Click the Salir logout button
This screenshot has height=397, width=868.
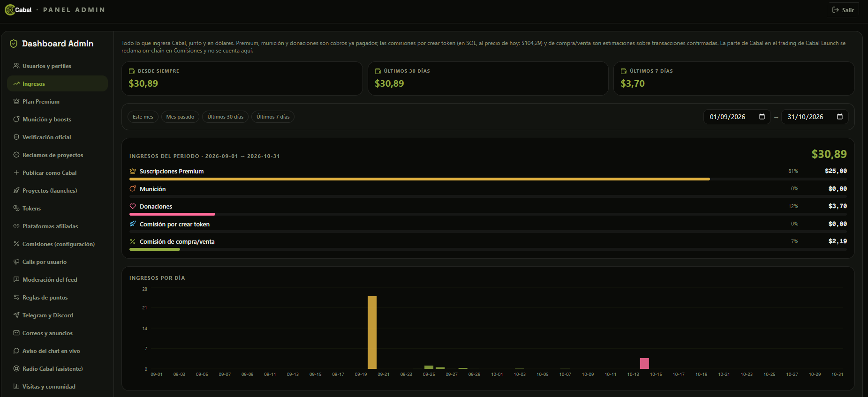[x=843, y=10]
